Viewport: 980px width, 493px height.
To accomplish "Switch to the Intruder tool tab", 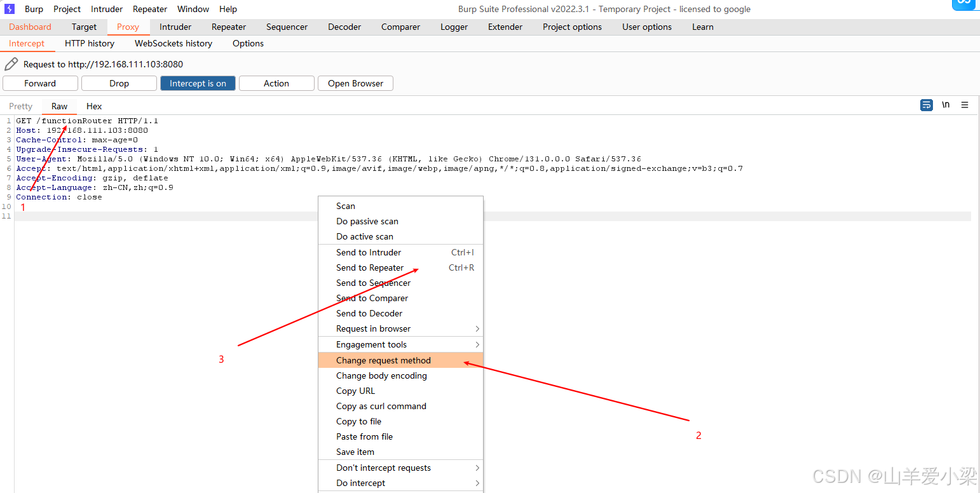I will pos(175,27).
